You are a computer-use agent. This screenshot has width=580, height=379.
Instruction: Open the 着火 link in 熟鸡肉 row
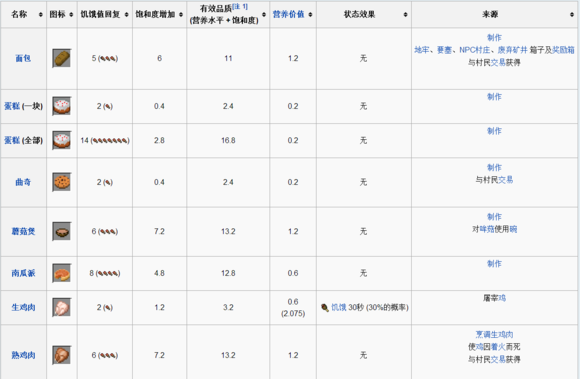[498, 347]
